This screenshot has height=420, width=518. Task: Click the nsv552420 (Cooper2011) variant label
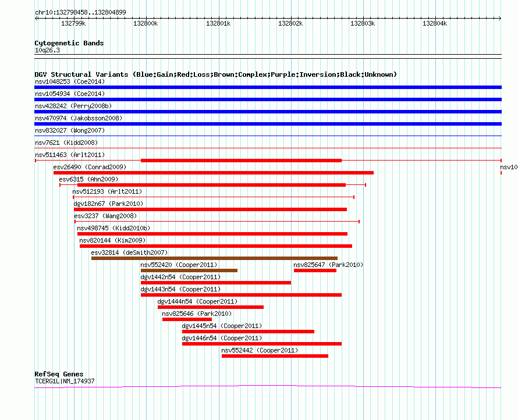(179, 265)
